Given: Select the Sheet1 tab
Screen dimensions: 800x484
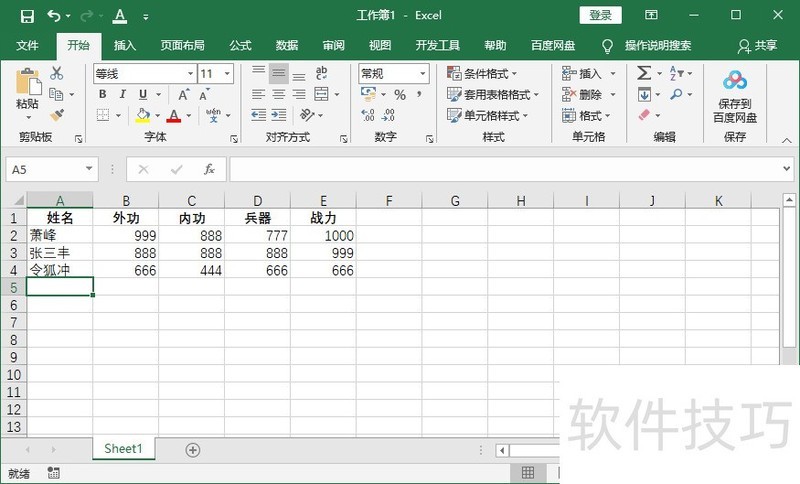Looking at the screenshot, I should (x=123, y=449).
